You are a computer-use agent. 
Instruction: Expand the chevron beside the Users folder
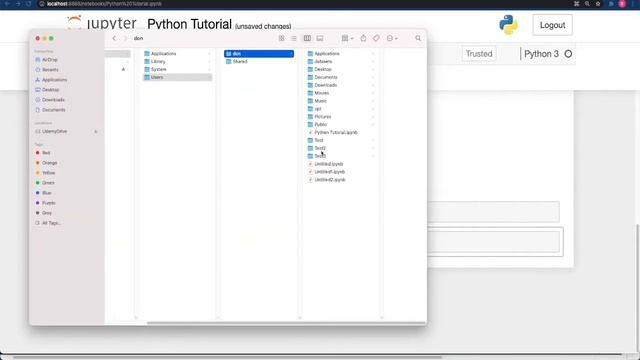[x=209, y=77]
